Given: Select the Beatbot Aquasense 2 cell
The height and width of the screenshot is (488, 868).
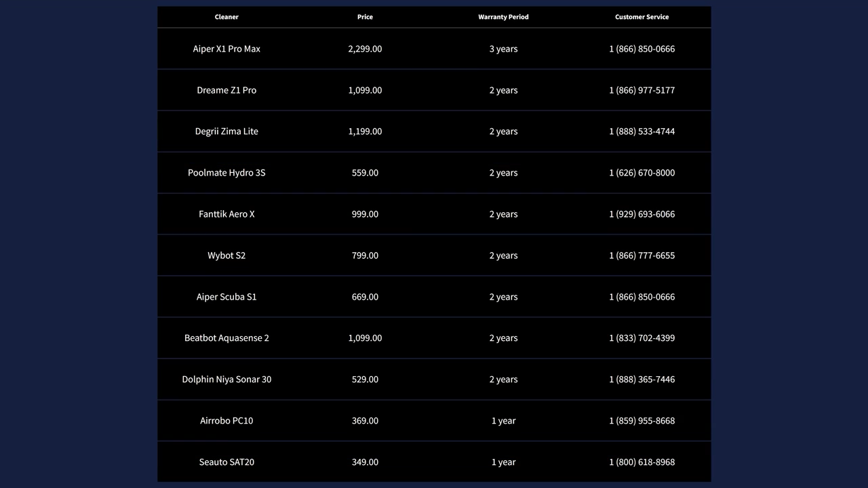Looking at the screenshot, I should pos(226,338).
